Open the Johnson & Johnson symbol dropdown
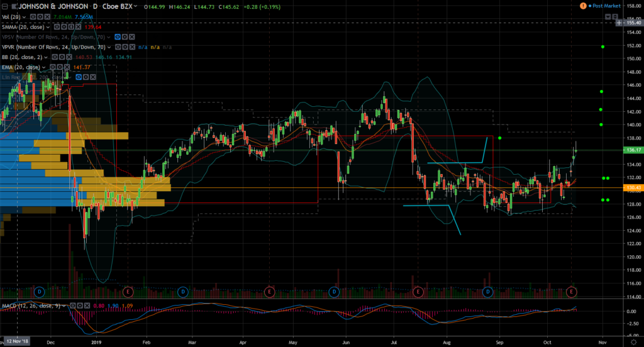The width and height of the screenshot is (644, 347). coord(136,6)
